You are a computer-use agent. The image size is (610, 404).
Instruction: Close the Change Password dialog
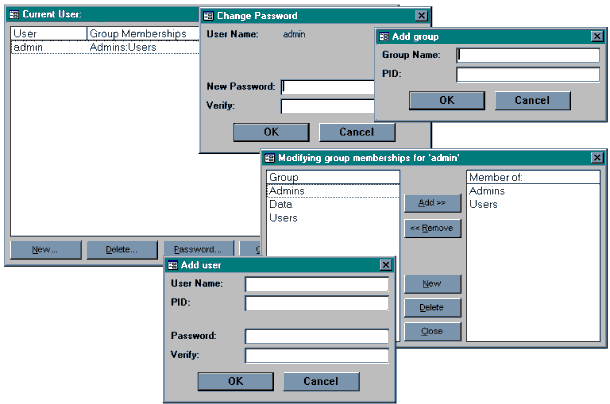pyautogui.click(x=421, y=16)
